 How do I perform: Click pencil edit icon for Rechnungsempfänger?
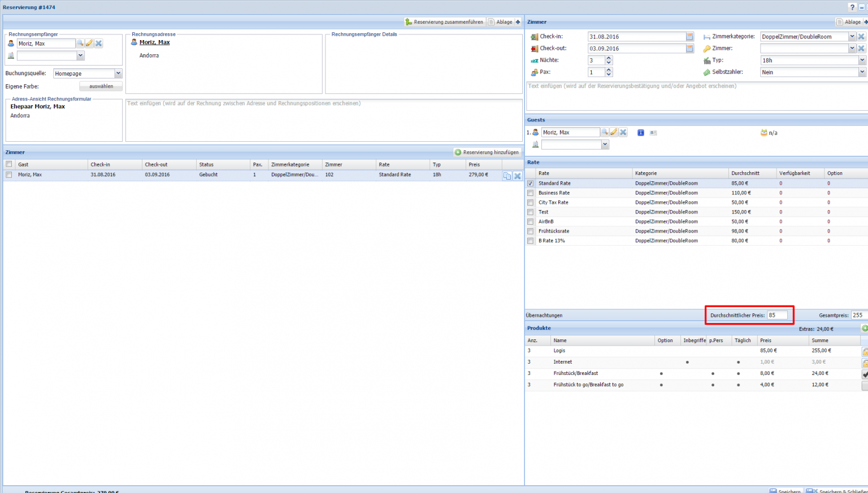click(89, 43)
